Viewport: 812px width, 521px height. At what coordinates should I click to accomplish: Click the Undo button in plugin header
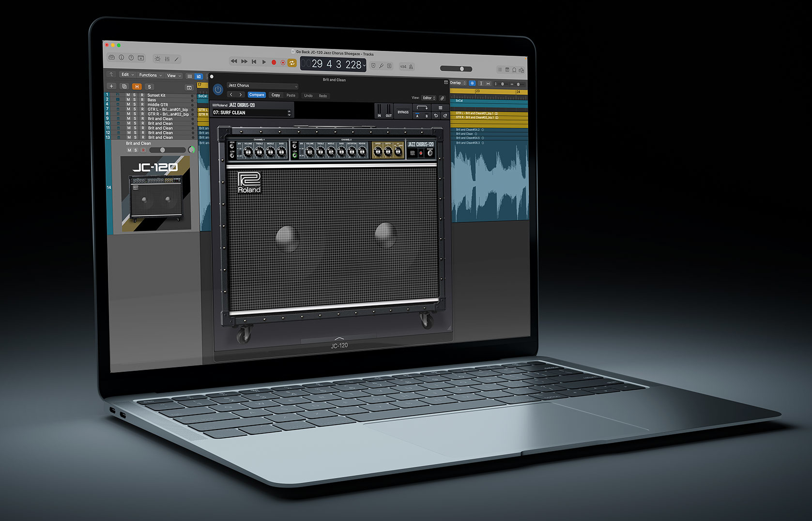[308, 95]
